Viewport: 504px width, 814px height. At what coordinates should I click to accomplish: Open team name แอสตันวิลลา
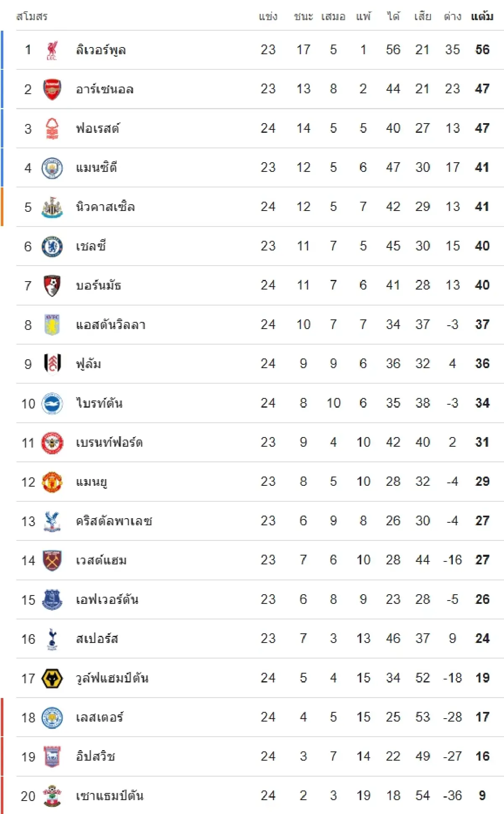111,325
